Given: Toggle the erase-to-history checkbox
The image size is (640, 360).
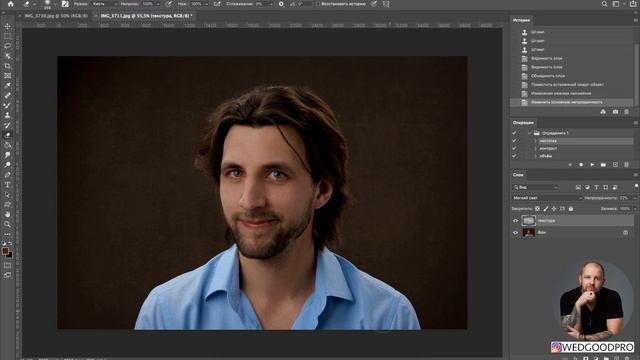Looking at the screenshot, I should point(318,4).
